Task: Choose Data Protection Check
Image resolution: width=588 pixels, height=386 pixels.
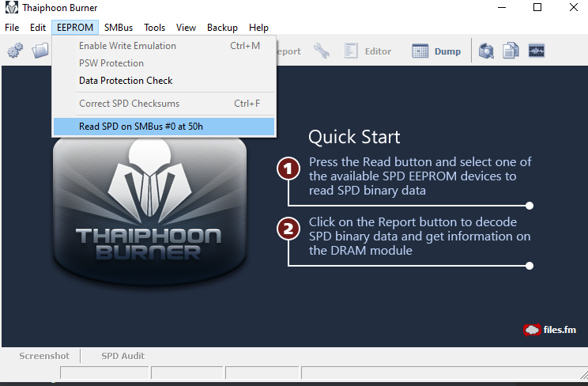Action: (164, 81)
